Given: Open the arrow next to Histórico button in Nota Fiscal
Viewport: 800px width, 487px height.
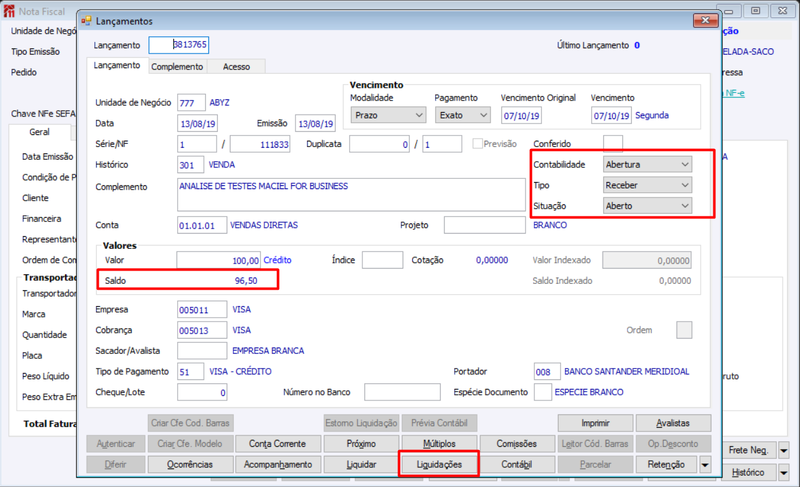Looking at the screenshot, I should (x=784, y=473).
